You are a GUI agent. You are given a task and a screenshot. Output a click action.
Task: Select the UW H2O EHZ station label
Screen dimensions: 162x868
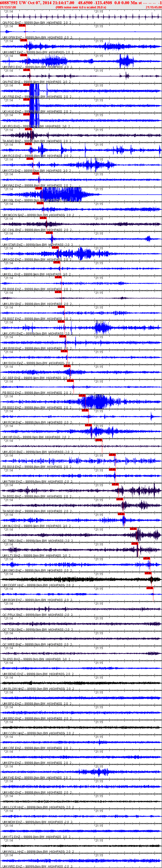point(37,260)
